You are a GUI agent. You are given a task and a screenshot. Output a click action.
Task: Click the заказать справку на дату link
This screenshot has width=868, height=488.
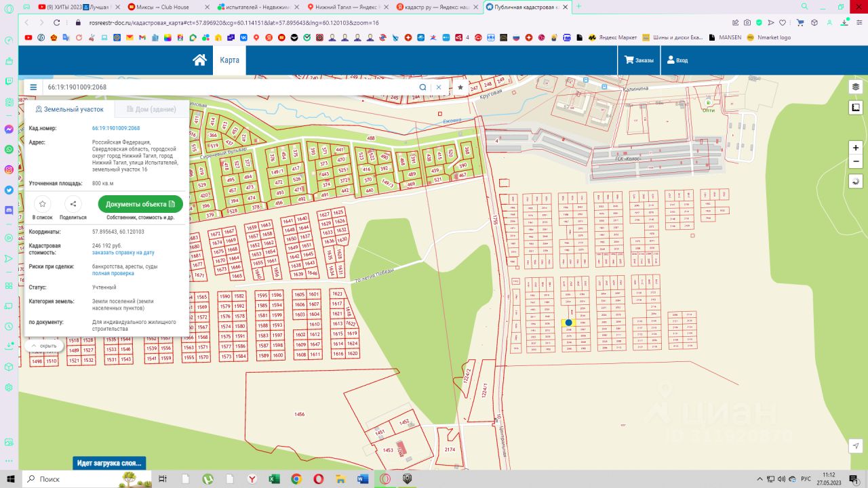(x=123, y=253)
